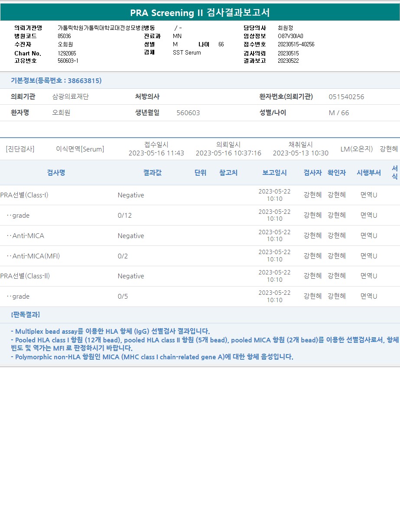Select the 결과값 column header
This screenshot has width=400, height=532.
(x=153, y=173)
